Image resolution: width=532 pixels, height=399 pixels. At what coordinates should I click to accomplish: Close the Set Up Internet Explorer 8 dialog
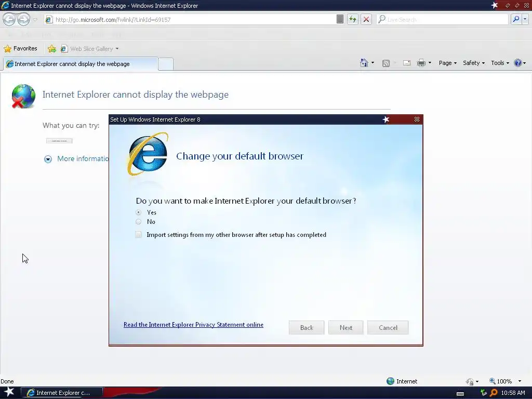click(417, 119)
